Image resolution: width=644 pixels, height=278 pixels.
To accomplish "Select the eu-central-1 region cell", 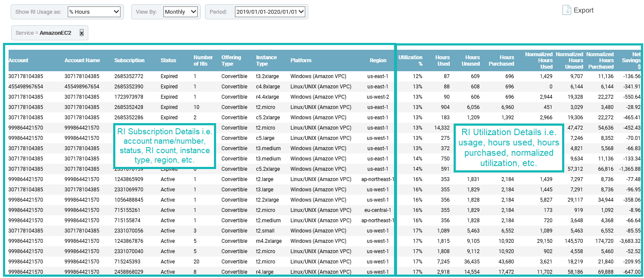I will (378, 210).
